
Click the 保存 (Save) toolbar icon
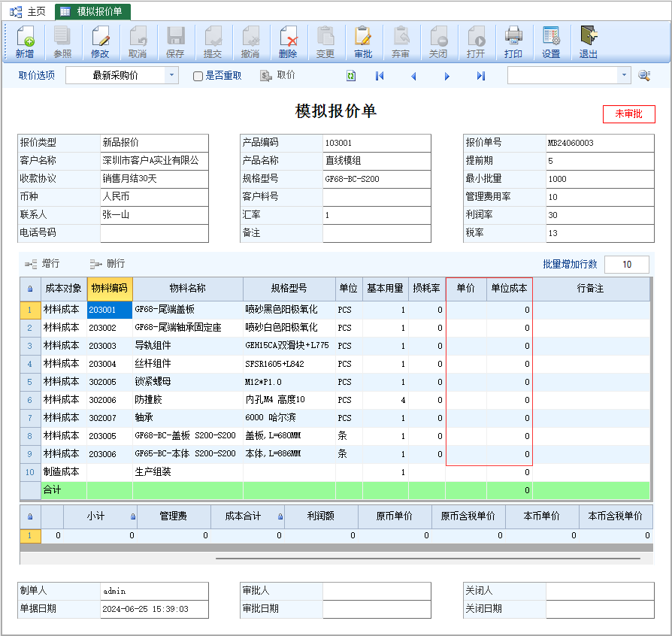point(175,41)
